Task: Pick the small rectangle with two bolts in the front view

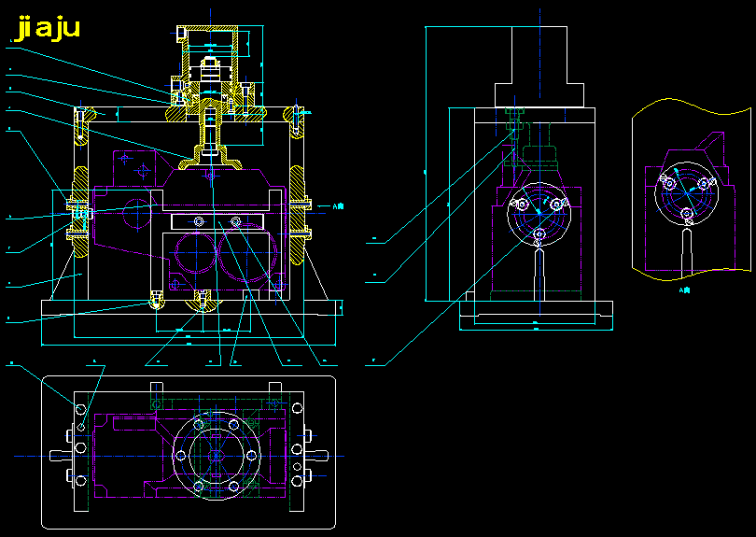Action: pyautogui.click(x=217, y=221)
